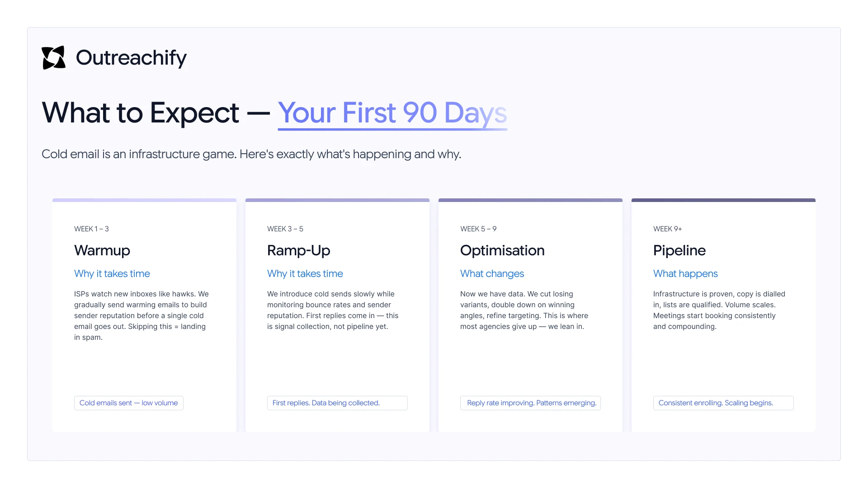Viewport: 868px width, 488px height.
Task: Click the "WEEK 1 – 3" label
Action: [x=91, y=229]
